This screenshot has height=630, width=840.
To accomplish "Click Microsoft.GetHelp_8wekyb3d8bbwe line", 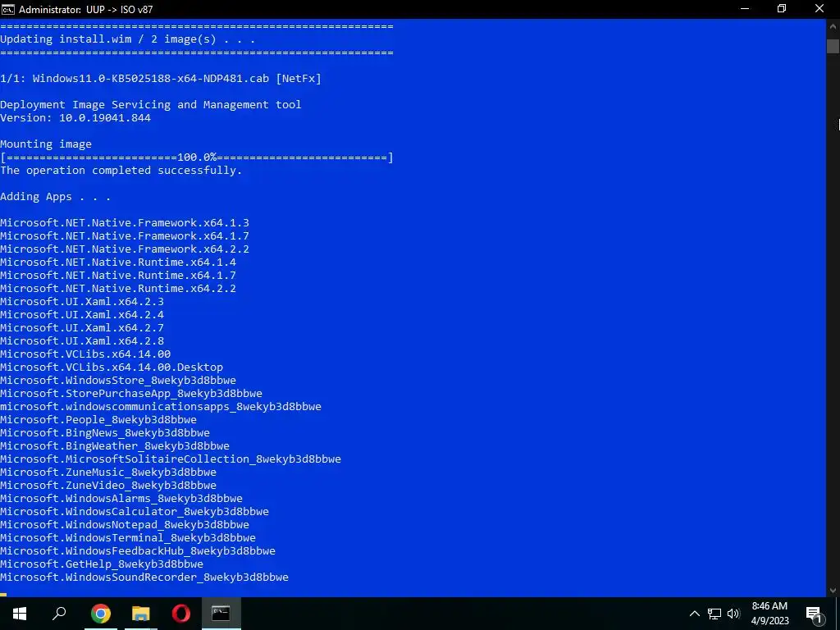I will coord(102,564).
